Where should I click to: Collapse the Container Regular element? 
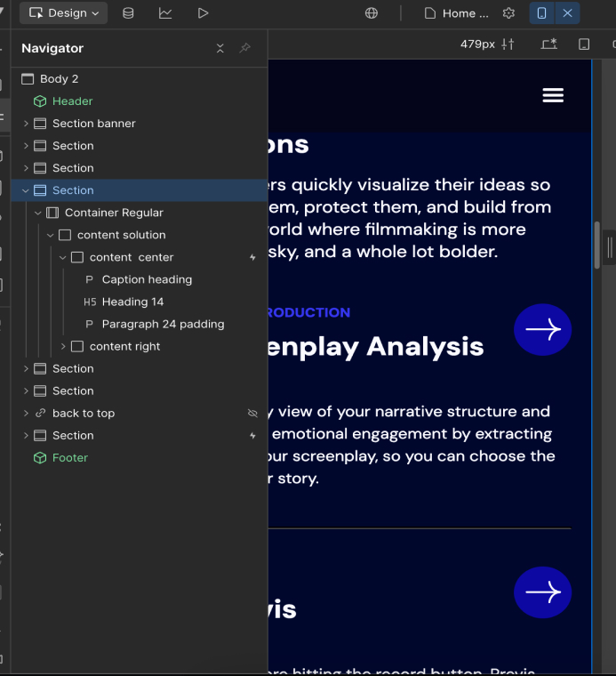pos(38,213)
